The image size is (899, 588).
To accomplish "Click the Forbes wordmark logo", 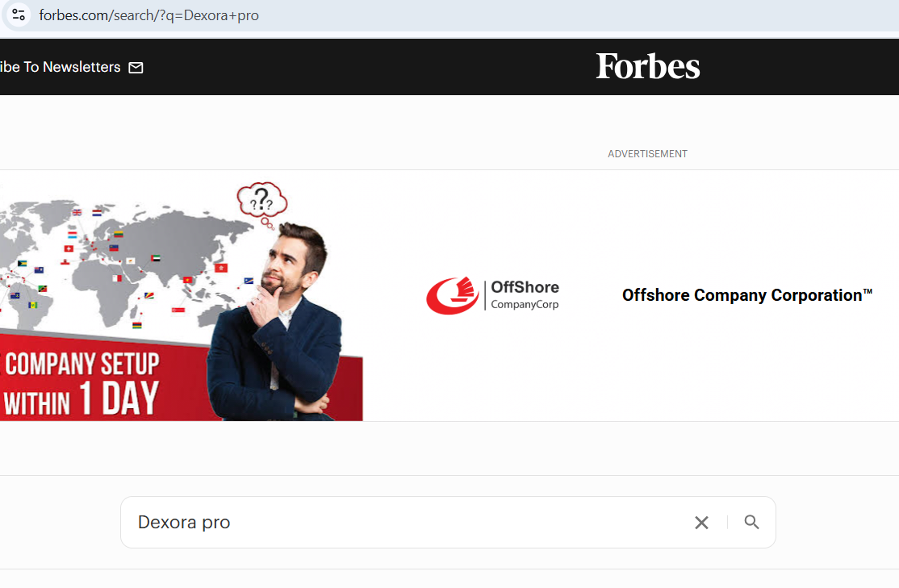I will pyautogui.click(x=647, y=66).
